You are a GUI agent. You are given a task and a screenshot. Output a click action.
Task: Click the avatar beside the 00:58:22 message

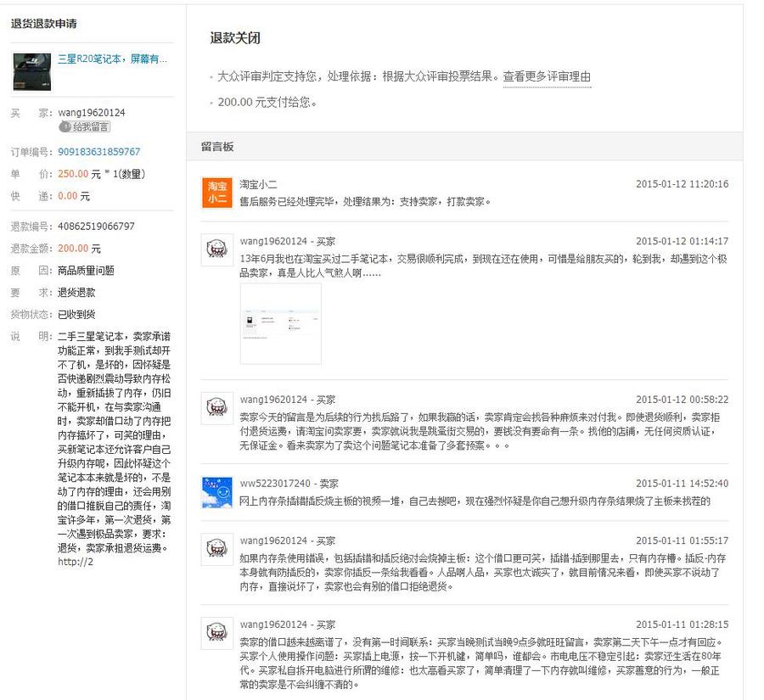(x=216, y=408)
